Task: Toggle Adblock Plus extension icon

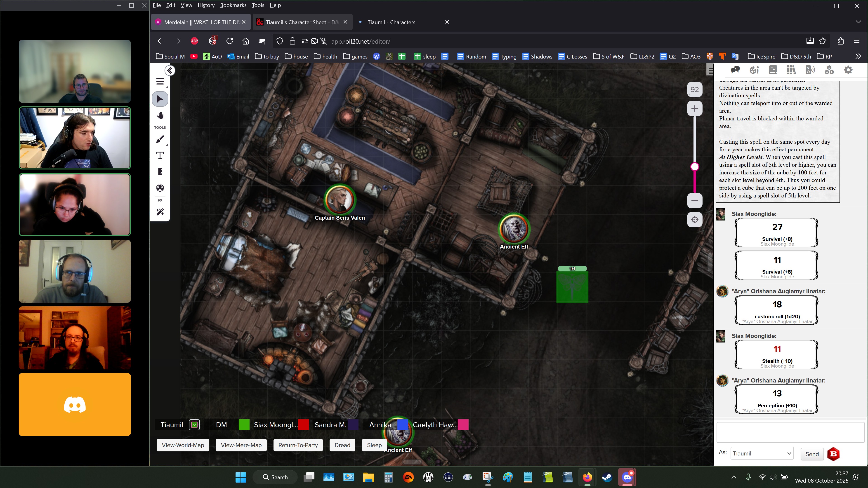Action: tap(194, 41)
